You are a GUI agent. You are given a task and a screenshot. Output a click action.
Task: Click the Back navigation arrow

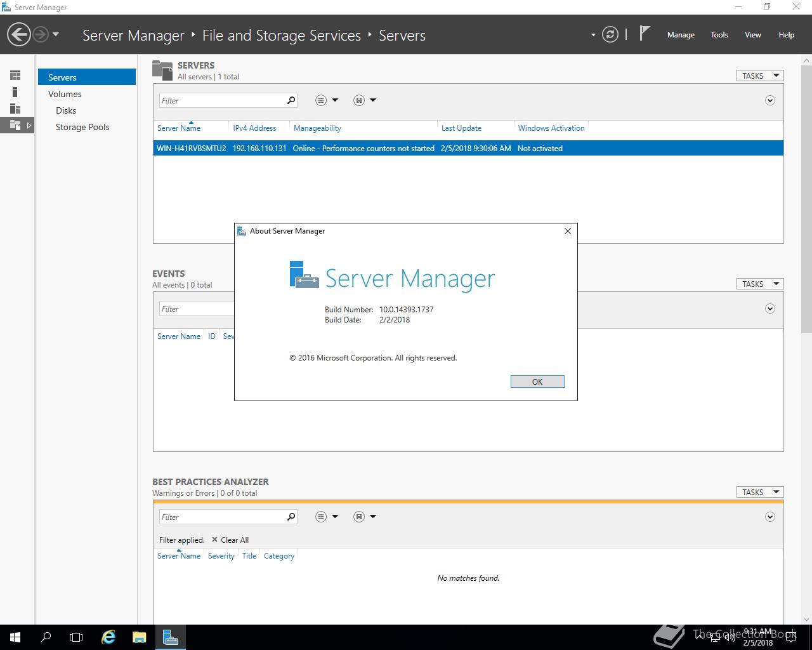coord(19,34)
